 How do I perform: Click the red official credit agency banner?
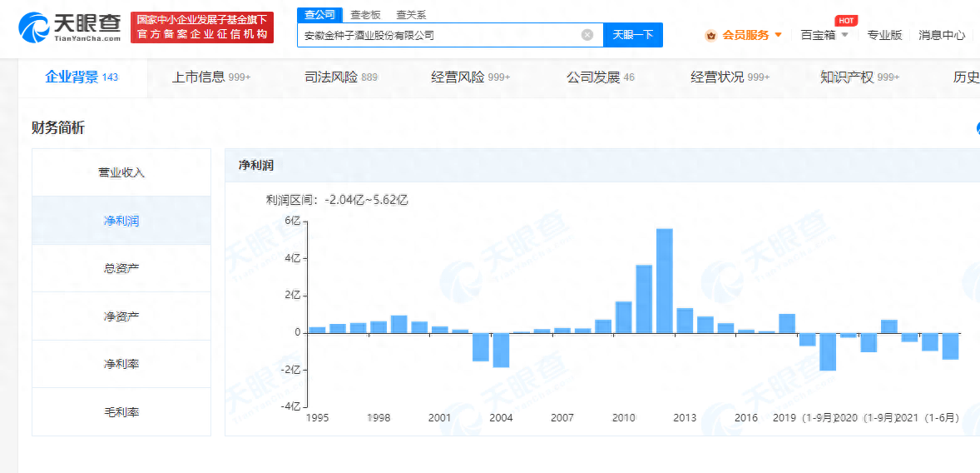[x=202, y=27]
